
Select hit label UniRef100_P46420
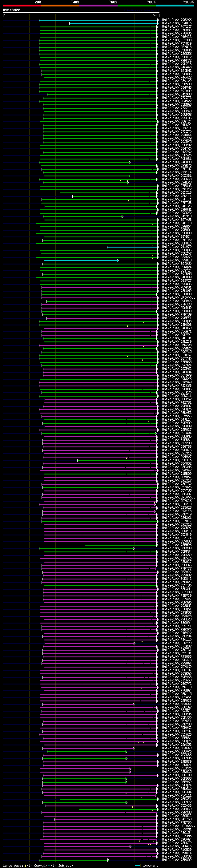click(176, 633)
